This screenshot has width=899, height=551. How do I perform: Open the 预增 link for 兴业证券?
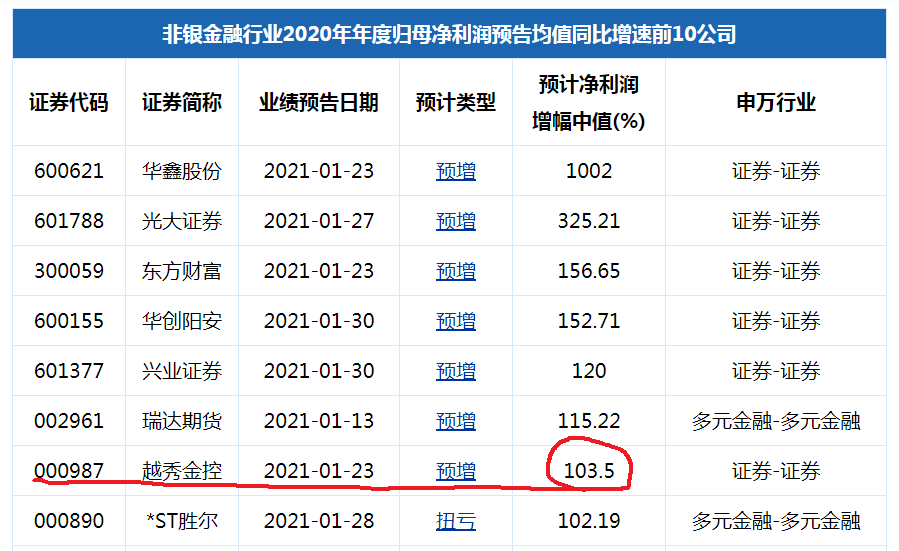456,371
